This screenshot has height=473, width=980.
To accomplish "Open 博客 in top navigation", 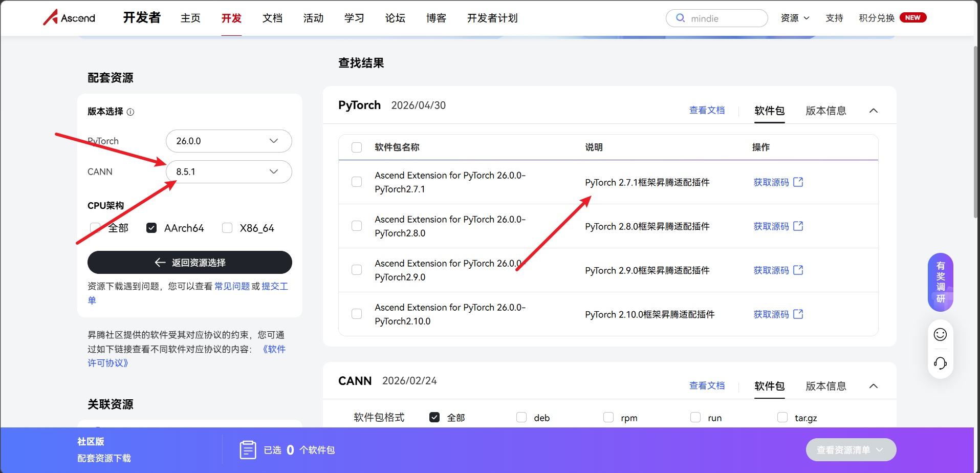I will (x=436, y=18).
